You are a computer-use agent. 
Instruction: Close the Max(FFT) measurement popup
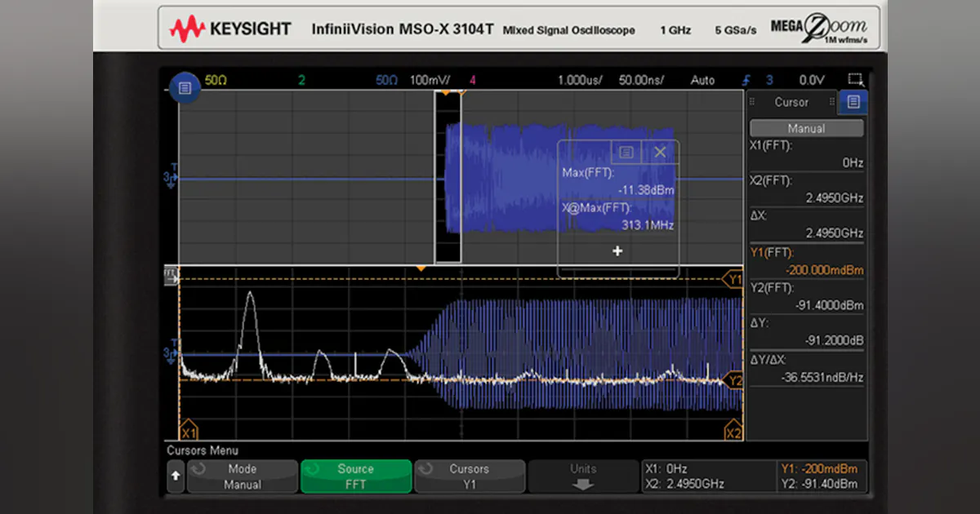click(660, 152)
